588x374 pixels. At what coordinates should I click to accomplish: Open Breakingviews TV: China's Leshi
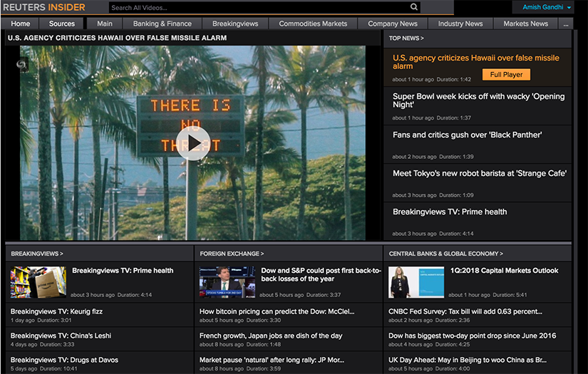pos(61,336)
